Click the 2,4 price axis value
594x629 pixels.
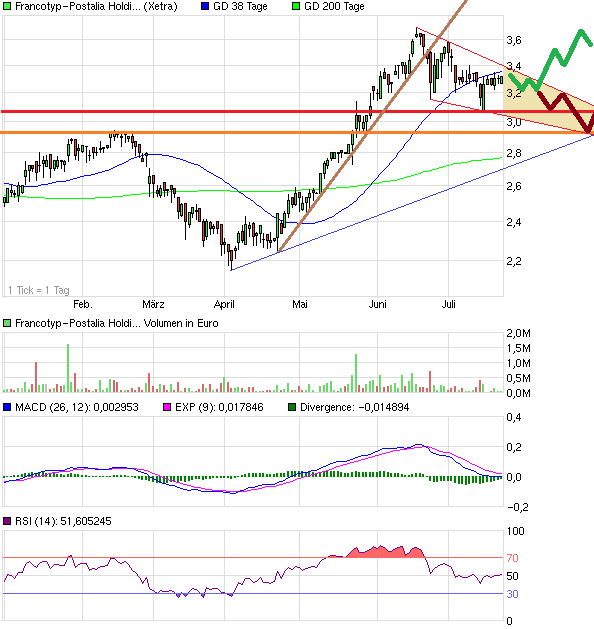(x=514, y=222)
